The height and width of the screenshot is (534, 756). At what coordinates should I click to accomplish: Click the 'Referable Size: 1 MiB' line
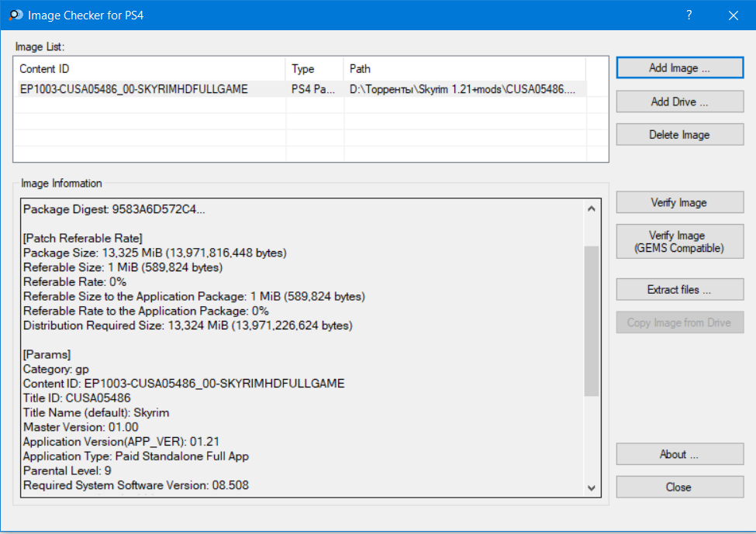pos(123,267)
